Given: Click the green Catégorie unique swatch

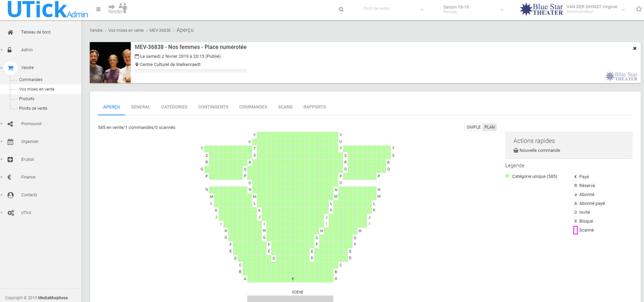Looking at the screenshot, I should [508, 176].
